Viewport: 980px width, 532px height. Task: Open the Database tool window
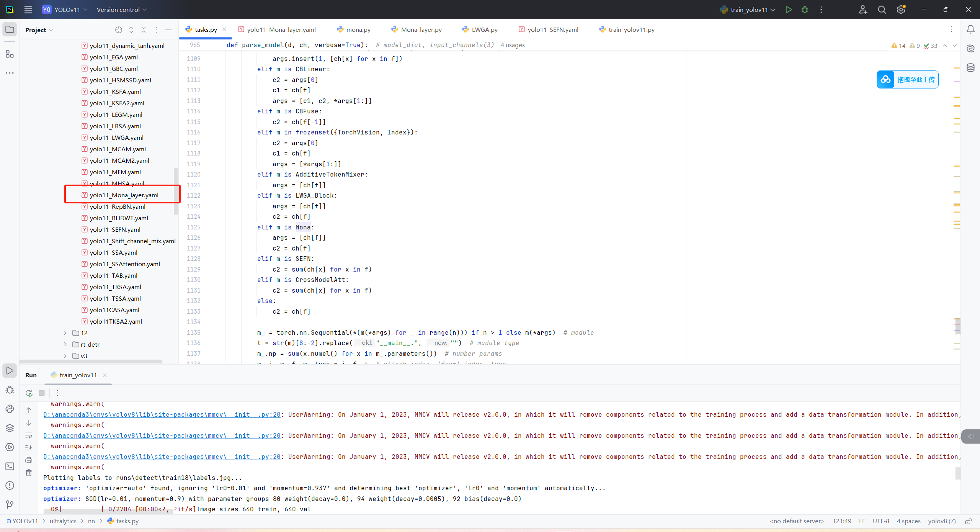pos(970,68)
